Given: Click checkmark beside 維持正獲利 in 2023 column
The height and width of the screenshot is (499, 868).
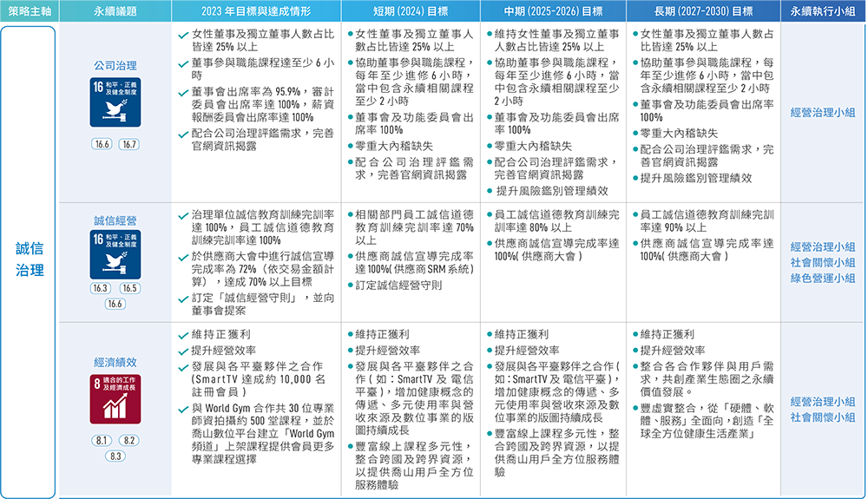Looking at the screenshot, I should click(x=183, y=335).
